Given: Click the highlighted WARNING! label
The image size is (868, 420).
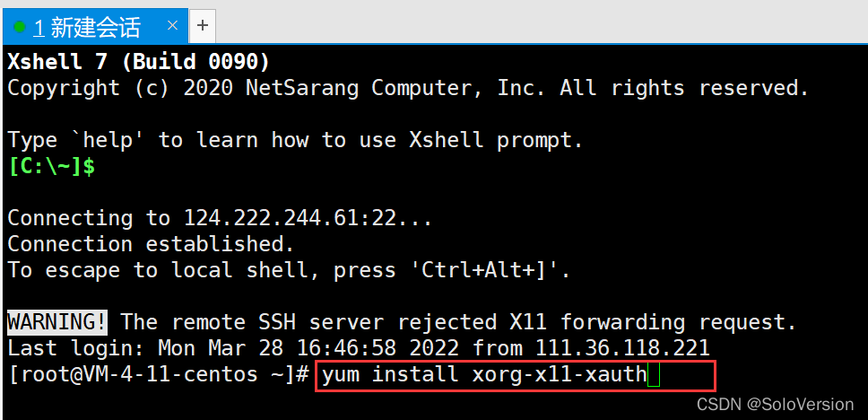Looking at the screenshot, I should [x=57, y=321].
